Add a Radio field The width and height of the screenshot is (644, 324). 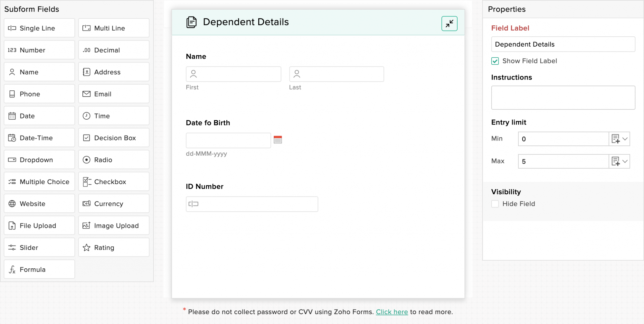tap(114, 160)
